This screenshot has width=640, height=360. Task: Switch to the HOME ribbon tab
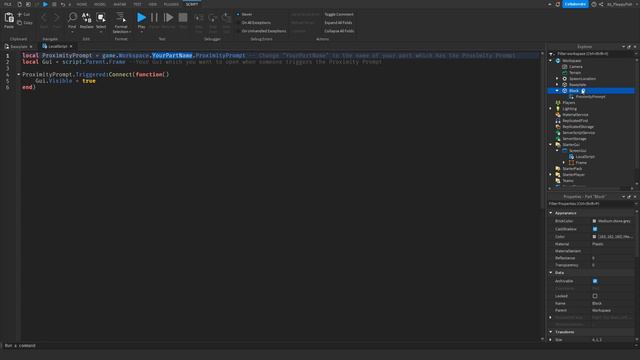[x=82, y=4]
